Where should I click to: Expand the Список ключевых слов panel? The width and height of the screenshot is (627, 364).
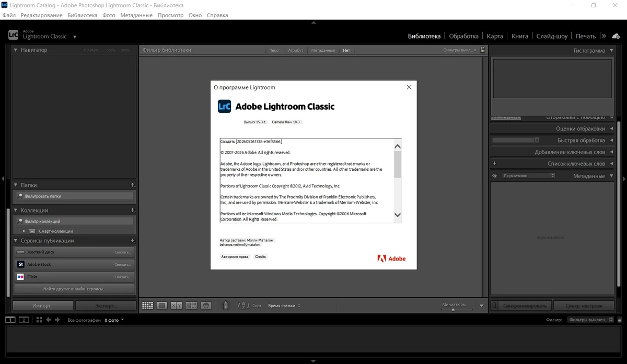tap(611, 164)
